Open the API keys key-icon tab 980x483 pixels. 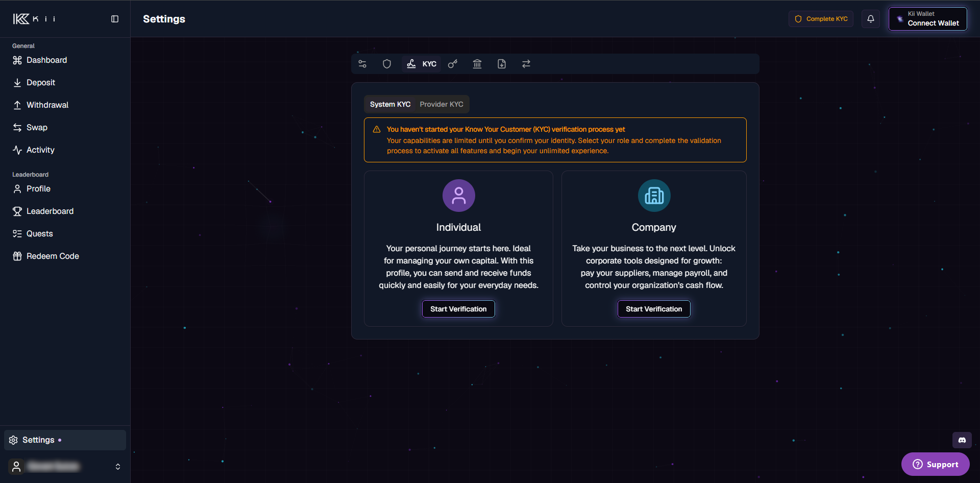coord(453,64)
